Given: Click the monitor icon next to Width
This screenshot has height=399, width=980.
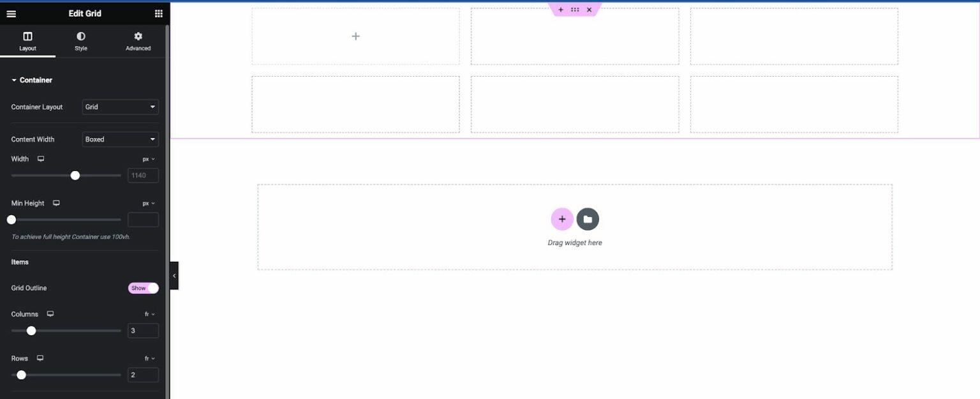Looking at the screenshot, I should 40,158.
